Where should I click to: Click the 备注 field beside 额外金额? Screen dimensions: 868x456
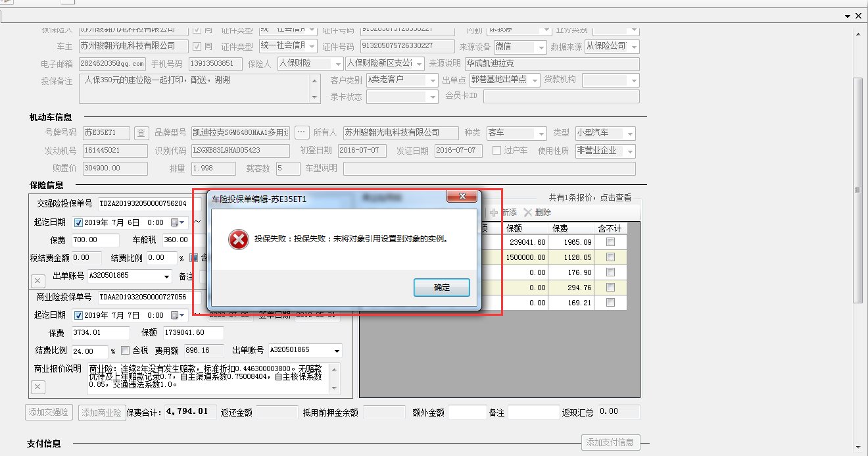point(533,413)
